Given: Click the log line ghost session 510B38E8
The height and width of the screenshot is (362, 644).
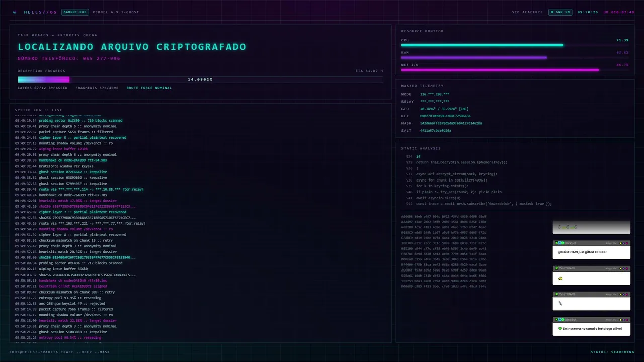Looking at the screenshot, I should click(x=61, y=332).
